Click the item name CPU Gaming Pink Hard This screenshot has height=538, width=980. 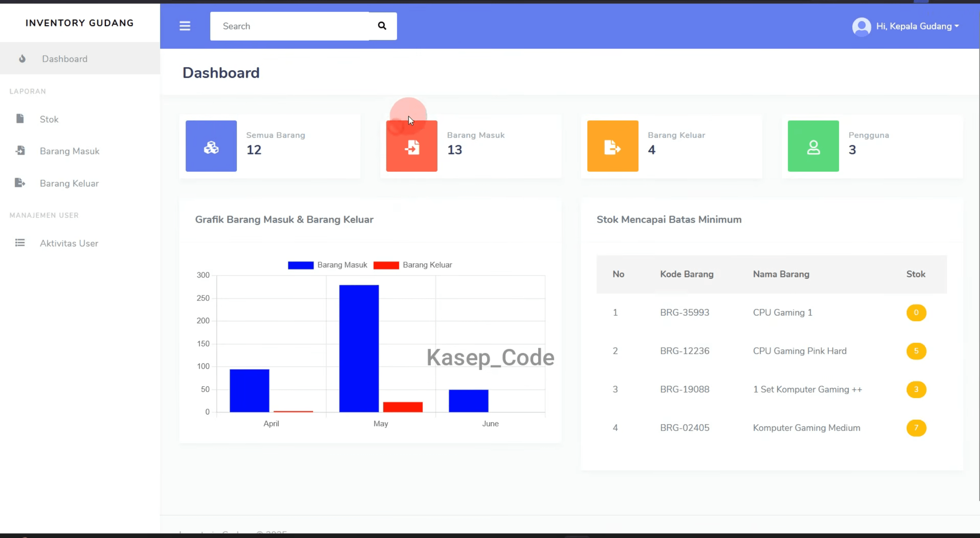click(799, 351)
